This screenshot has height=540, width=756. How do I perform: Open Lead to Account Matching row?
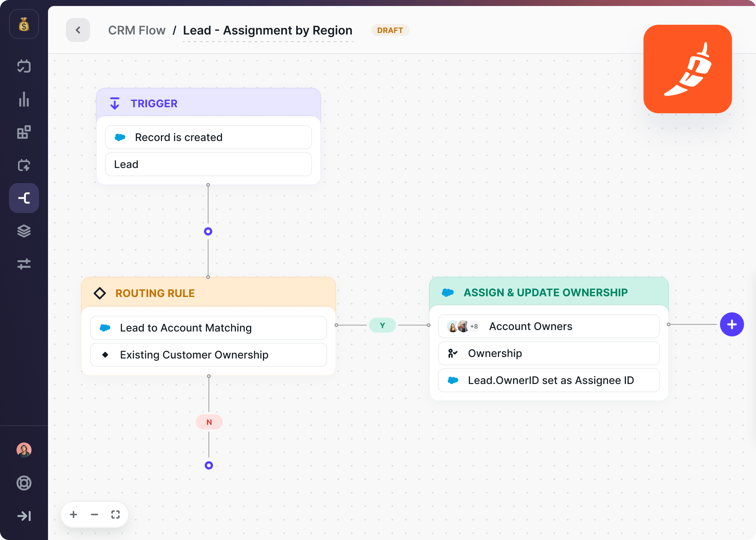[208, 328]
